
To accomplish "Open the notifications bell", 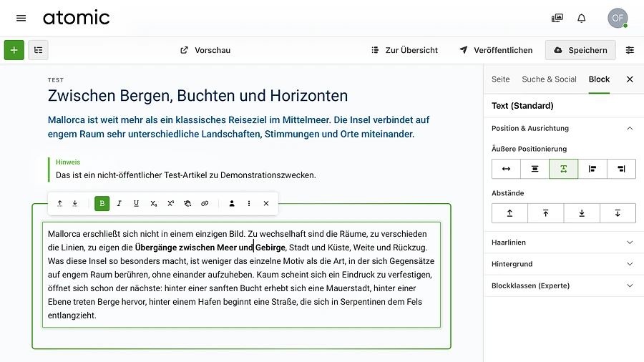I will tap(582, 19).
